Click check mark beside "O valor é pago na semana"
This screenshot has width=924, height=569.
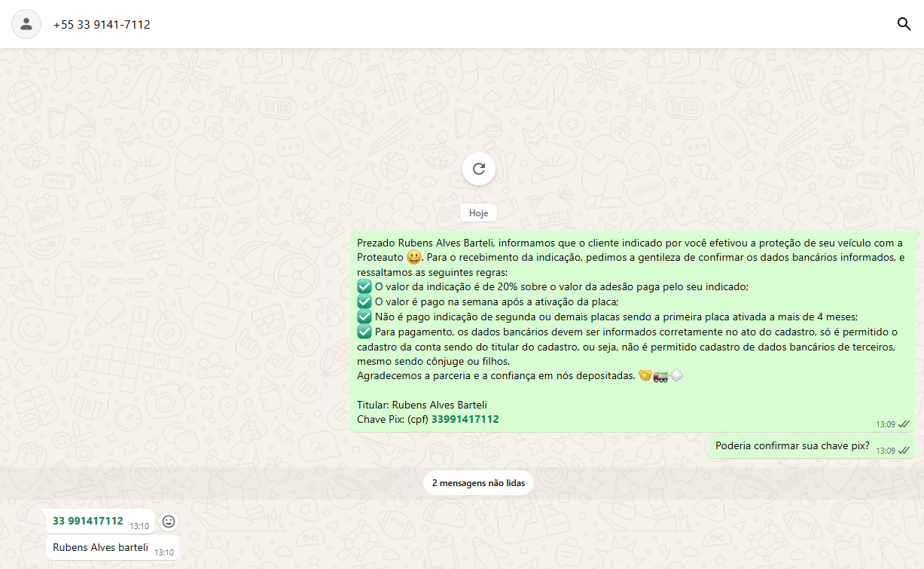364,301
